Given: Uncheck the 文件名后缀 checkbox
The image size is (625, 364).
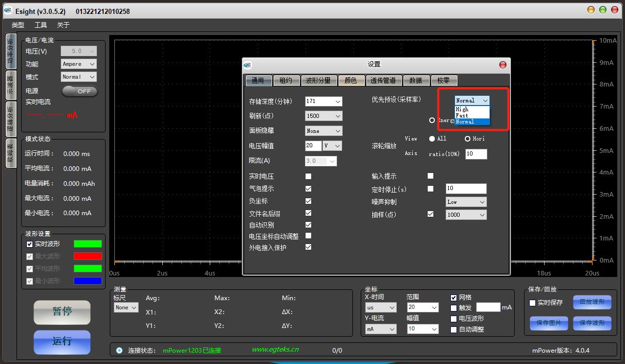Looking at the screenshot, I should [x=308, y=213].
